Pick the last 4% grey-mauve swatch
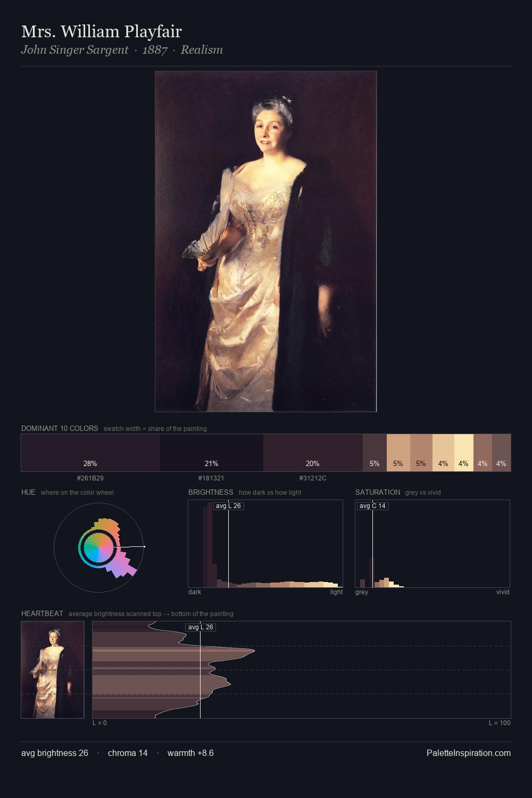Image resolution: width=532 pixels, height=798 pixels. (x=501, y=453)
